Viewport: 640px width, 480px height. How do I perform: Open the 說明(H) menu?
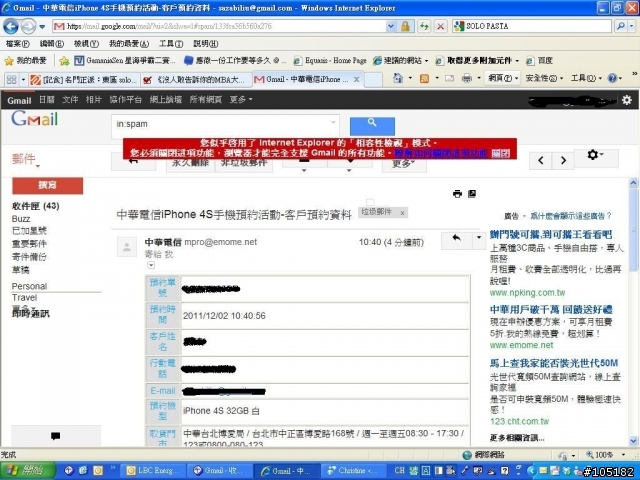pyautogui.click(x=206, y=44)
